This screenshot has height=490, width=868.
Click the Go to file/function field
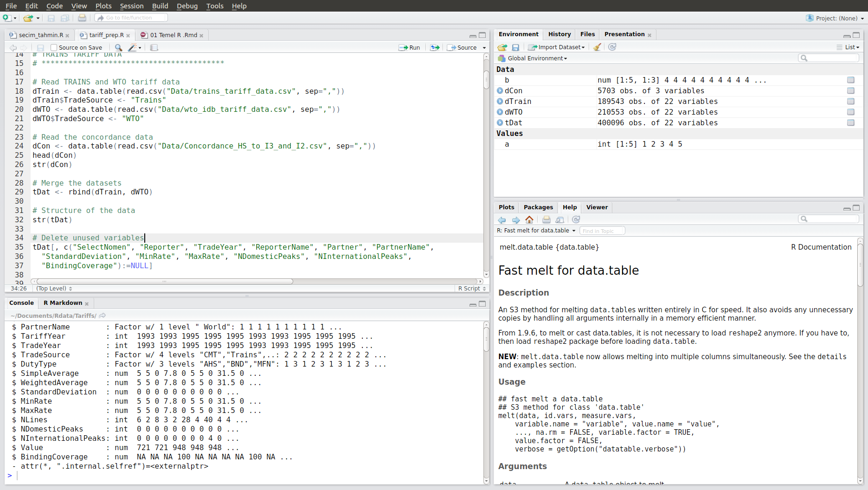(131, 18)
